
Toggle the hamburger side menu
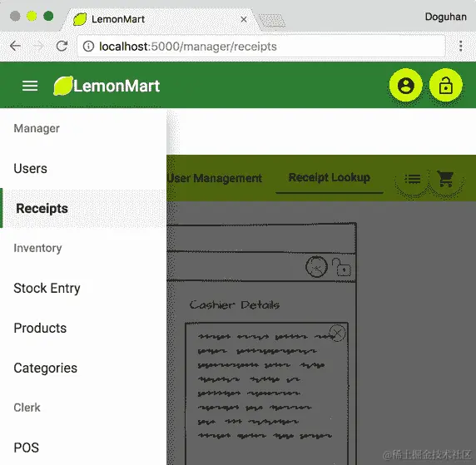pyautogui.click(x=30, y=86)
